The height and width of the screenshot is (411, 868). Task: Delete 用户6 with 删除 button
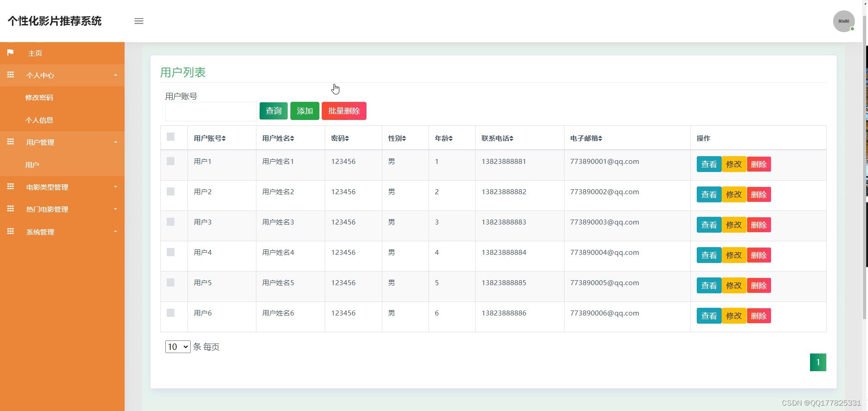coord(759,316)
